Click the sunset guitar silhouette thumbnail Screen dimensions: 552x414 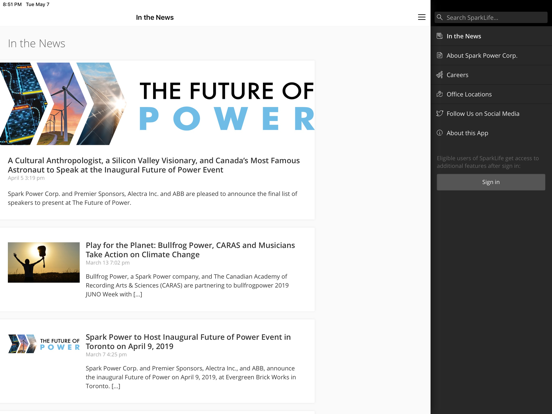[x=44, y=262]
